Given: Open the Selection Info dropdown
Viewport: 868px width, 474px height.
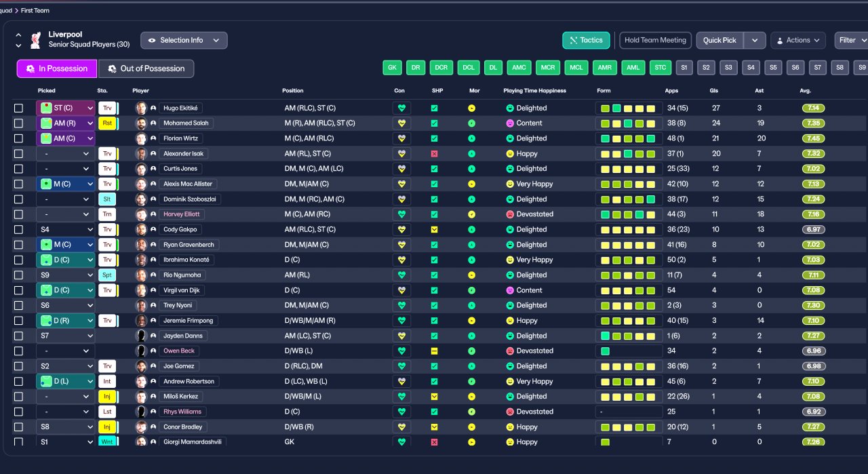Looking at the screenshot, I should click(184, 40).
